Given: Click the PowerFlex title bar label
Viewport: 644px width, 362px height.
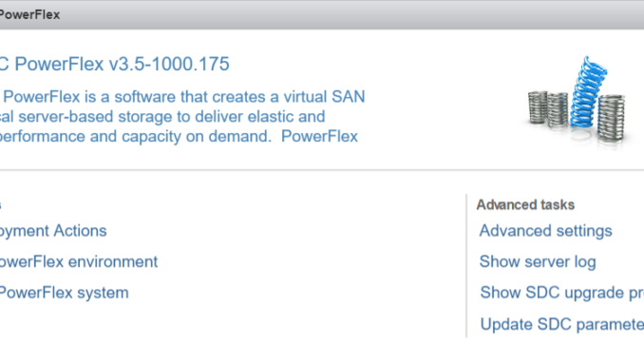Looking at the screenshot, I should tap(30, 15).
